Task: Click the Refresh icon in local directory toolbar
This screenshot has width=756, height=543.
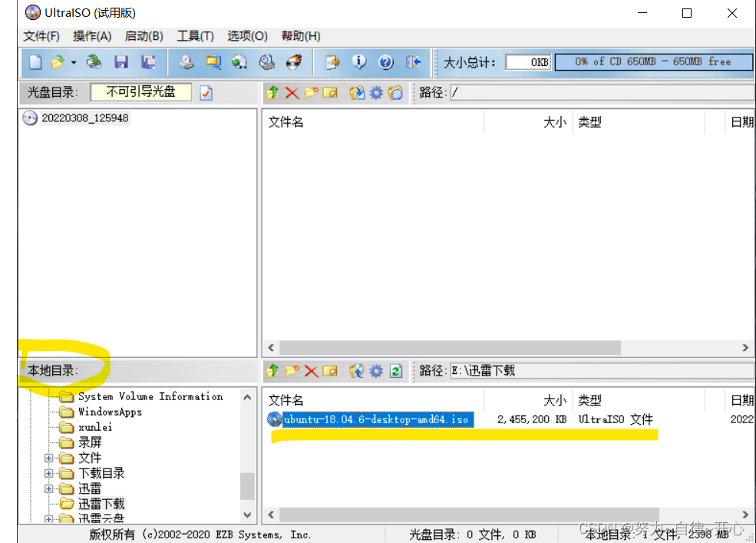Action: click(396, 371)
